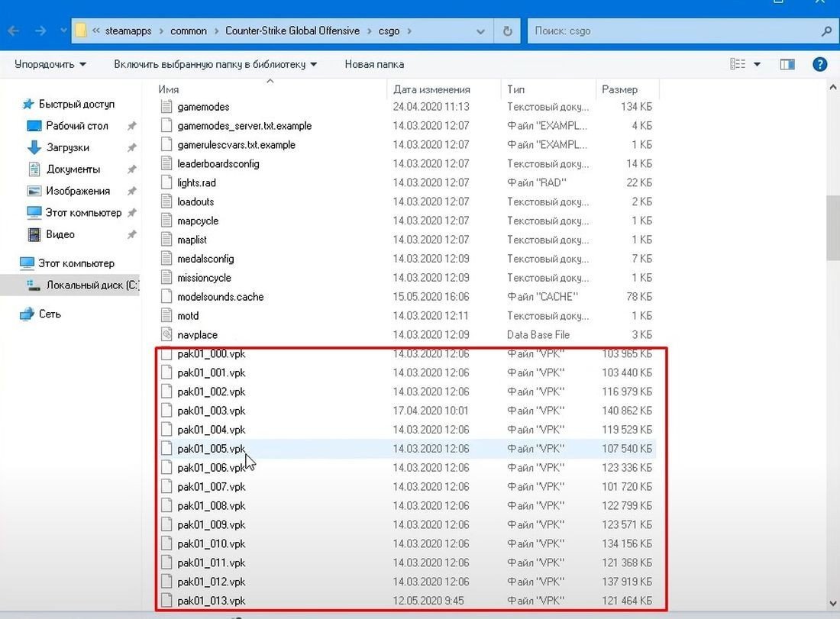Image resolution: width=840 pixels, height=619 pixels.
Task: Refresh the csgo folder
Action: pos(507,31)
